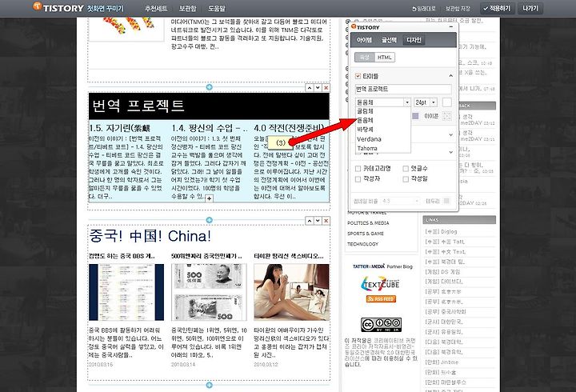Click the 나가기 button
The height and width of the screenshot is (392, 576).
530,8
